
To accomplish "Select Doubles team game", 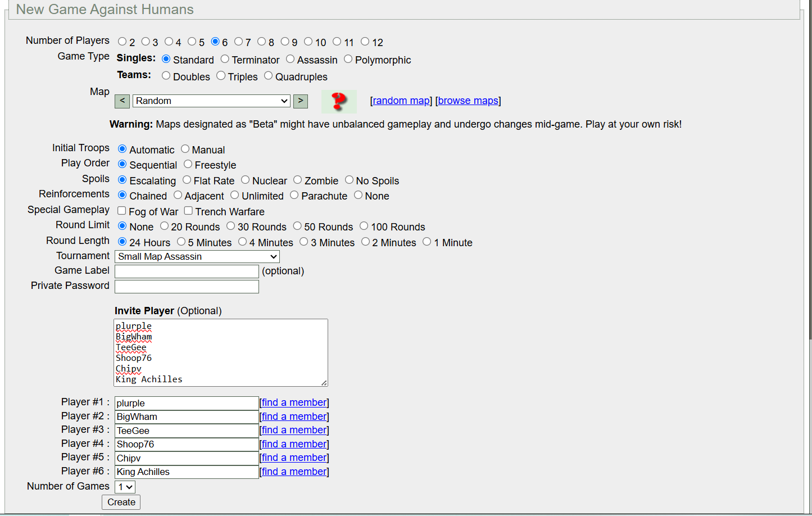I will 166,76.
